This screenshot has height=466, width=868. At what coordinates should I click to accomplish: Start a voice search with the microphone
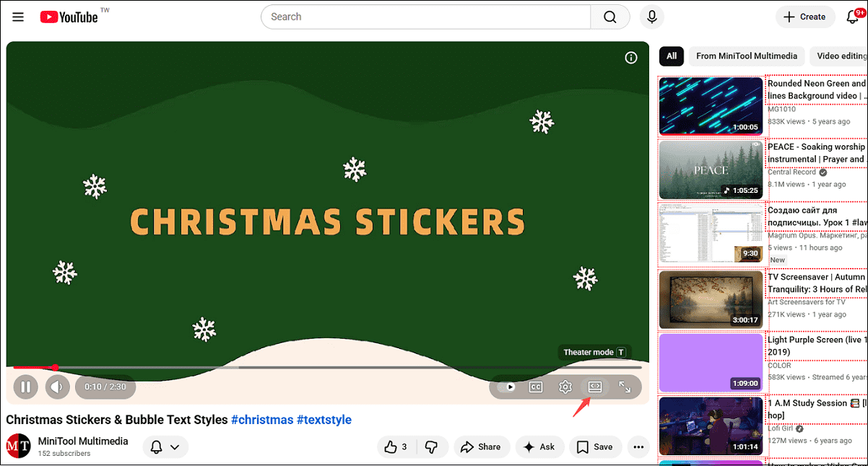(x=651, y=17)
